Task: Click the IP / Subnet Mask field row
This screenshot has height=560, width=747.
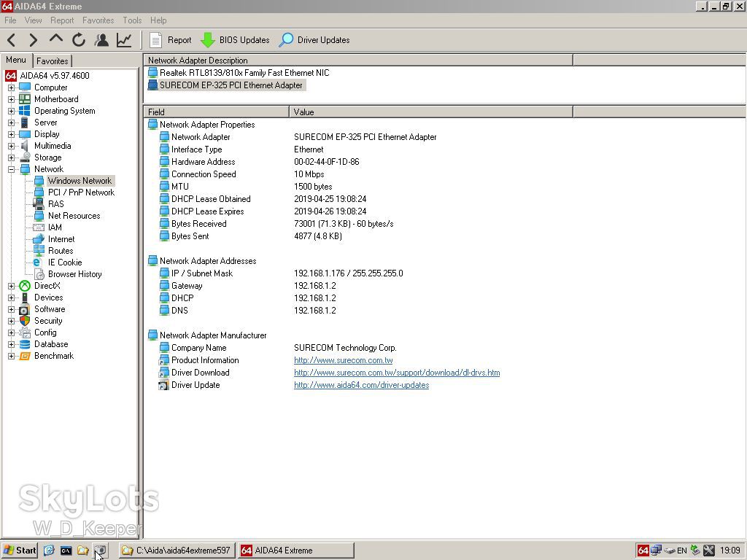Action: [202, 273]
